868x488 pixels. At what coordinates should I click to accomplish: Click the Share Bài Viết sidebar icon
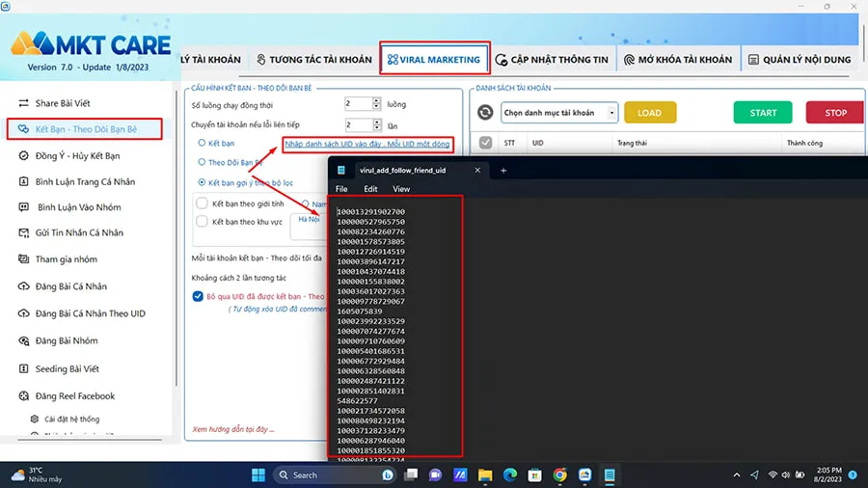24,103
